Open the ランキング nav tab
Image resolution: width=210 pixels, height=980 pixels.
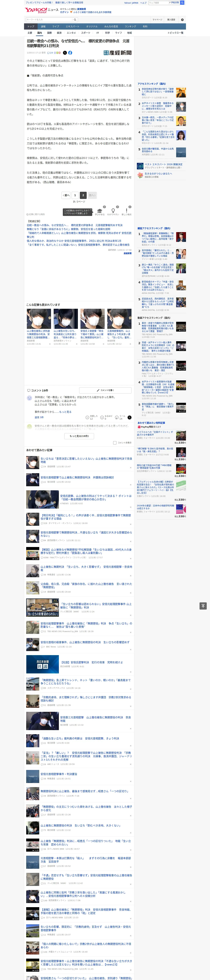click(x=130, y=27)
